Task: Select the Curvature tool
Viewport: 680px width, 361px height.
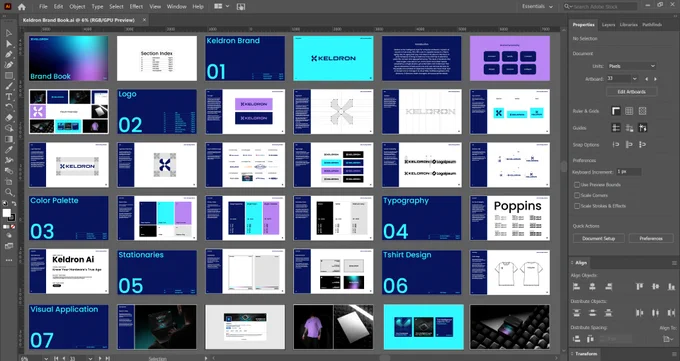Action: pyautogui.click(x=9, y=65)
